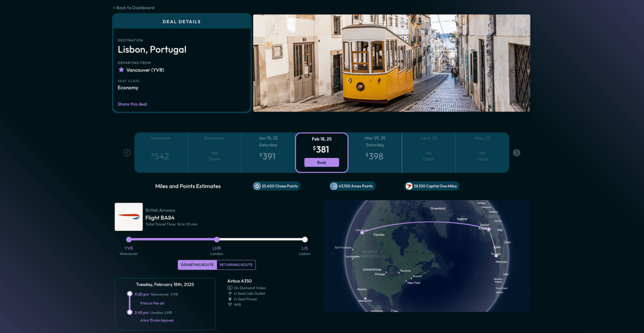Viewport: 644px width, 333px height.
Task: Click the Airbus A350 heading
Action: [239, 281]
